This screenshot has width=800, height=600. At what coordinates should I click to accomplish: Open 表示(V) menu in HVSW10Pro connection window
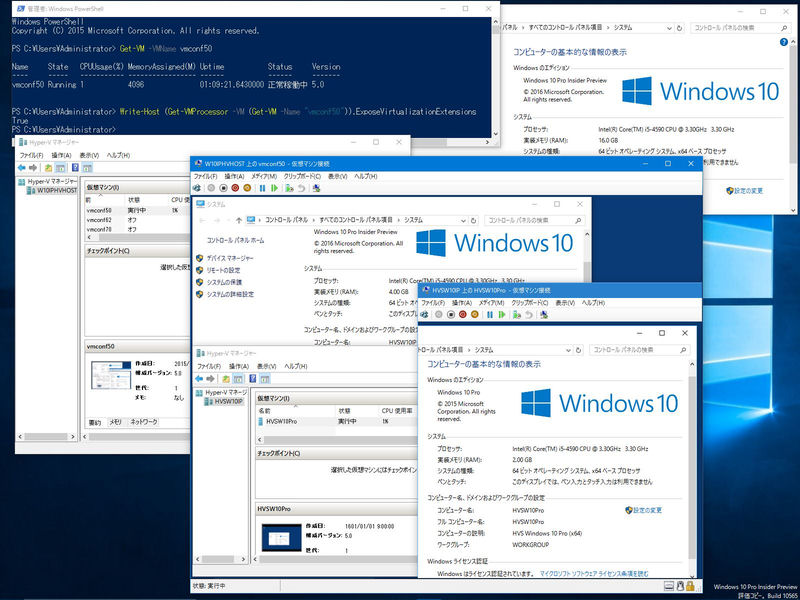click(x=565, y=303)
